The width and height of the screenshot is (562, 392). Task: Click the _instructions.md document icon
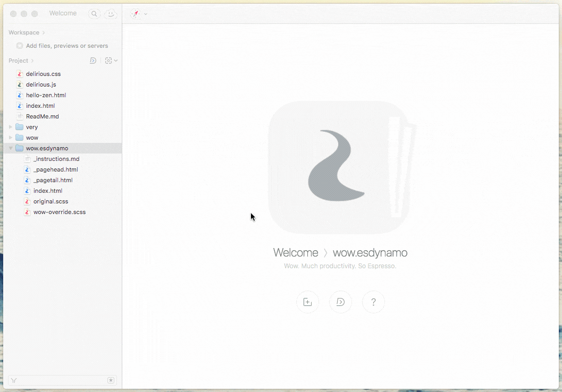pos(27,159)
